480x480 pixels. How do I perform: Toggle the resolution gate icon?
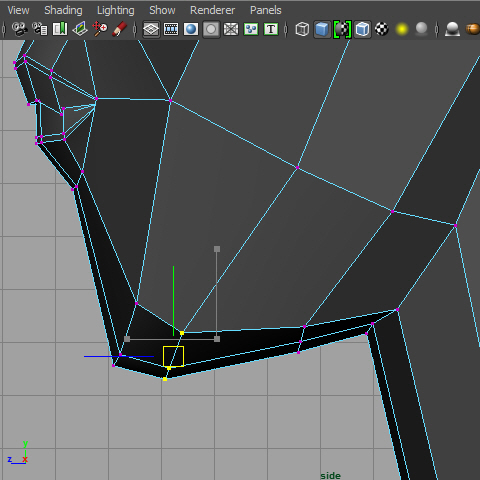coord(191,29)
